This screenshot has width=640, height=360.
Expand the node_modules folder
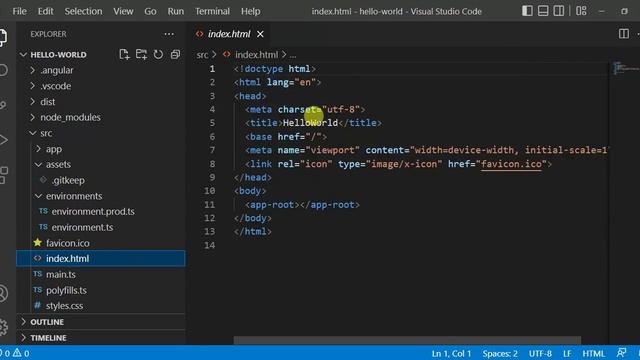pos(32,118)
